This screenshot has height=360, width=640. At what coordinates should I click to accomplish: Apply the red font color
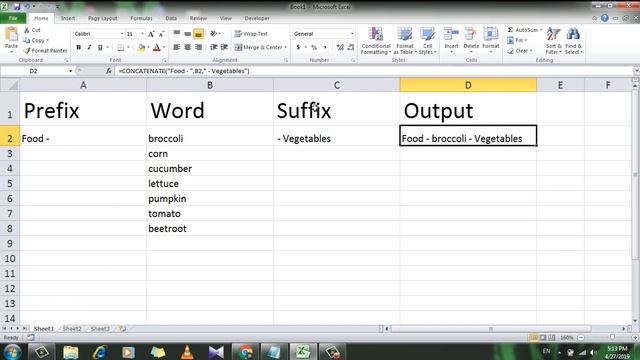click(x=157, y=48)
